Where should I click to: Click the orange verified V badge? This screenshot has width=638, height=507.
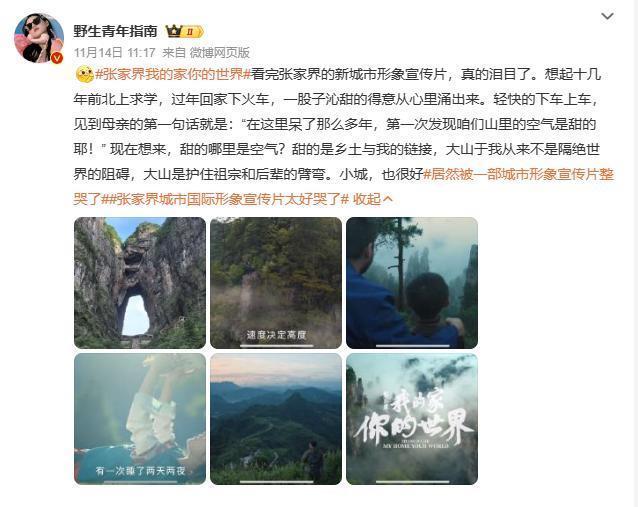(57, 57)
